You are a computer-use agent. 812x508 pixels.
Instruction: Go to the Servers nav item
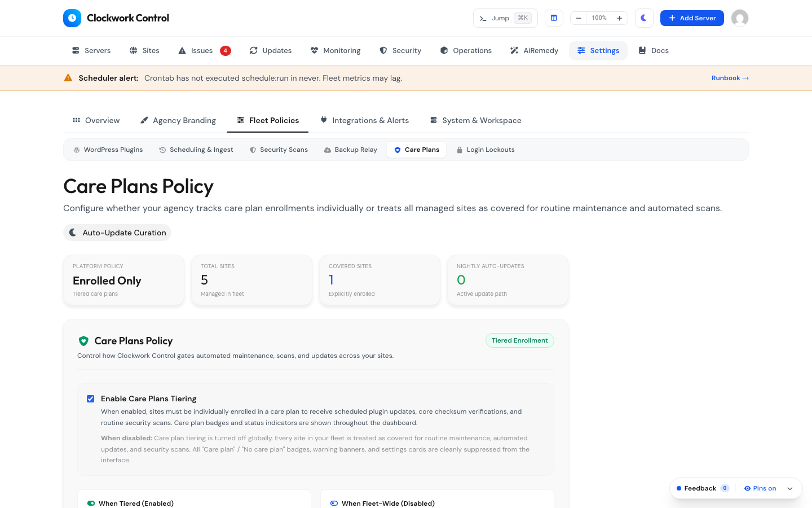click(91, 51)
